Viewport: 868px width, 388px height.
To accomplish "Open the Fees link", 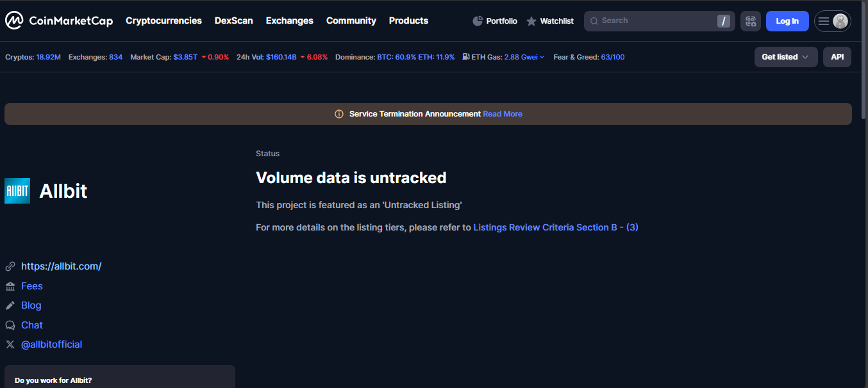I will [32, 286].
